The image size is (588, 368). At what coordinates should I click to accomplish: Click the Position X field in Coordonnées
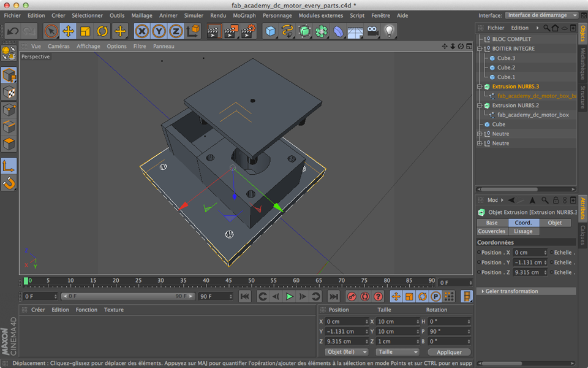pyautogui.click(x=529, y=253)
